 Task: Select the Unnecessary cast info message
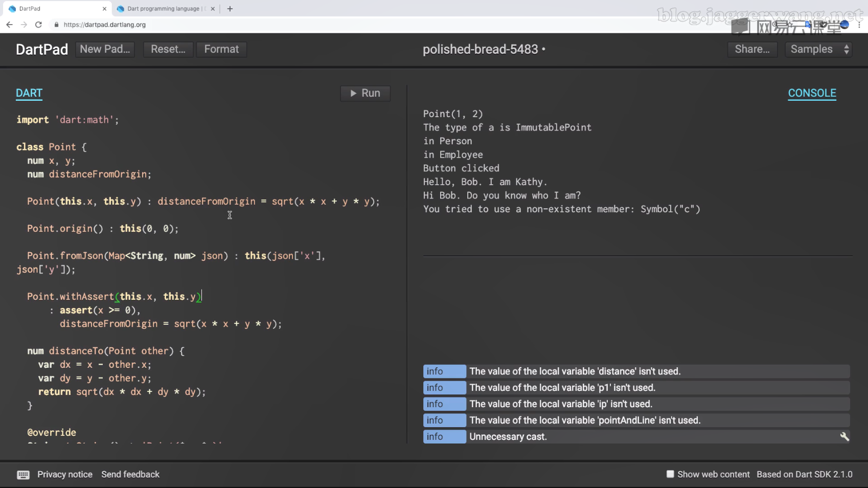[636, 437]
